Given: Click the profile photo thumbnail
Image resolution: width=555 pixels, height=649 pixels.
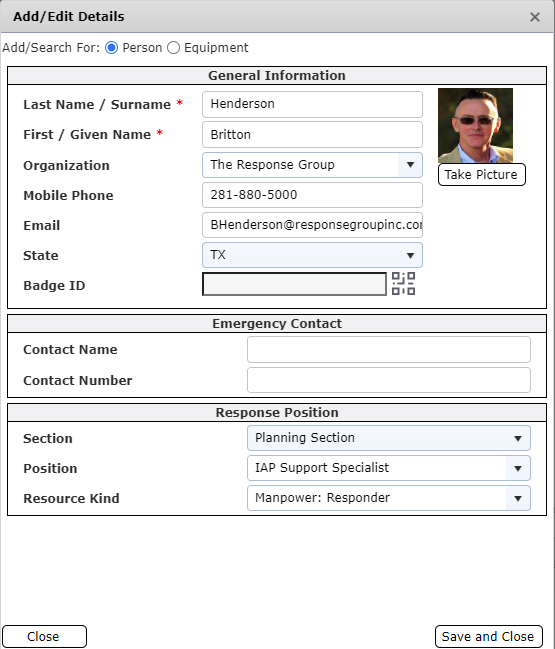Looking at the screenshot, I should tap(476, 125).
